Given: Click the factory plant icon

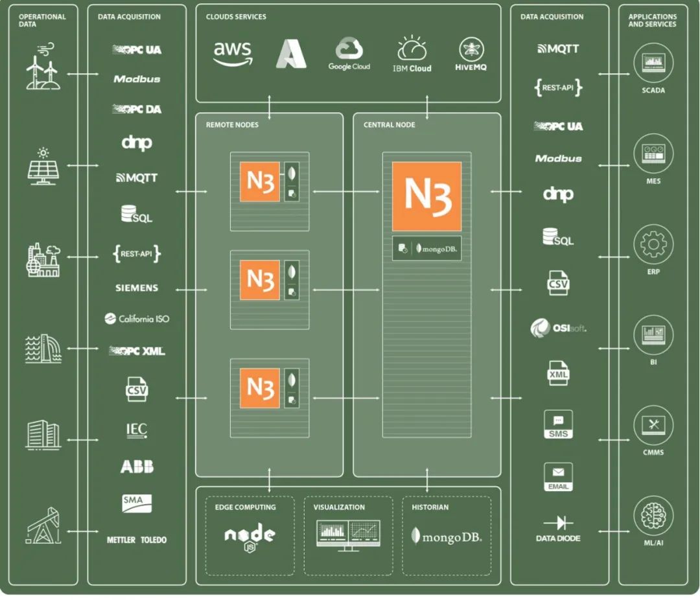Looking at the screenshot, I should [x=43, y=260].
